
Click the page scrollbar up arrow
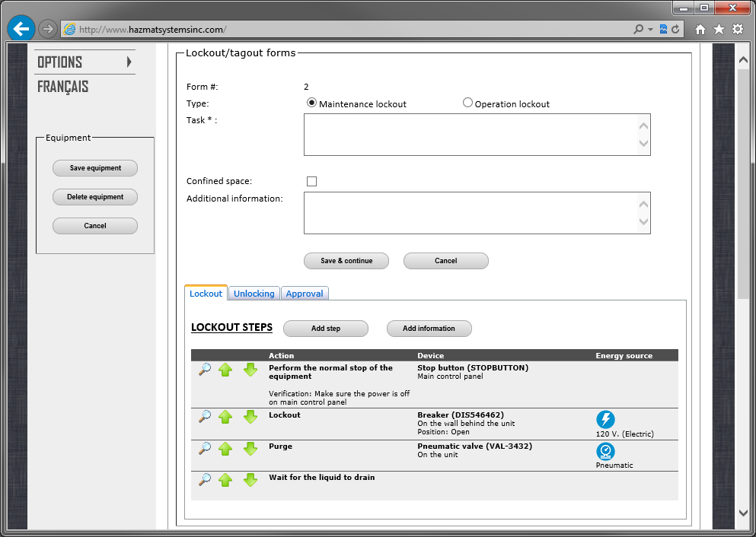pos(743,60)
